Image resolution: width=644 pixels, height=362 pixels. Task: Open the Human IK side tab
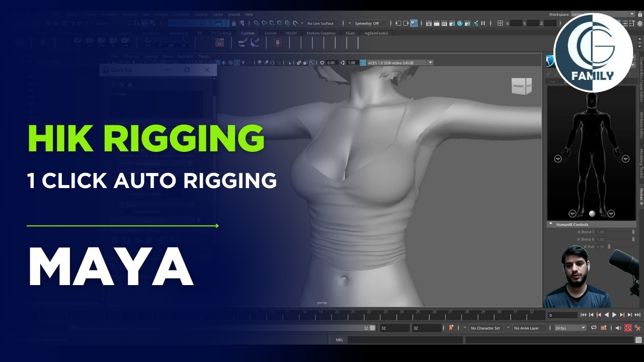coord(641,197)
